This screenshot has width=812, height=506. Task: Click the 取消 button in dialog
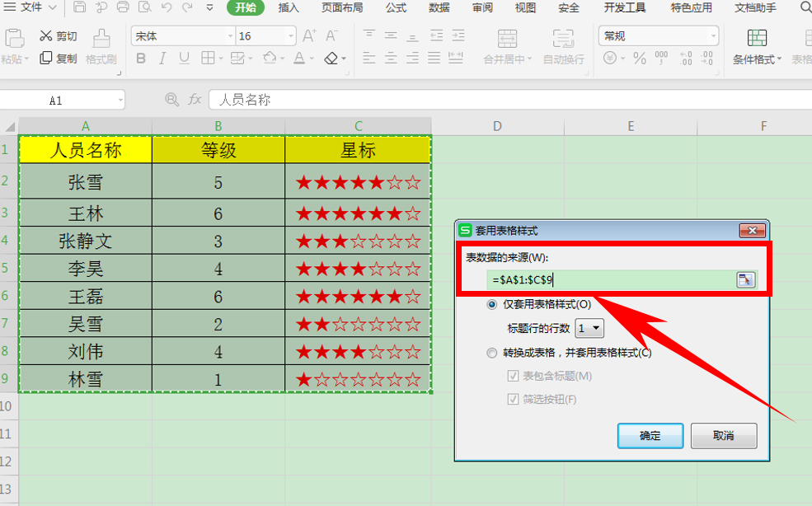[x=724, y=436]
